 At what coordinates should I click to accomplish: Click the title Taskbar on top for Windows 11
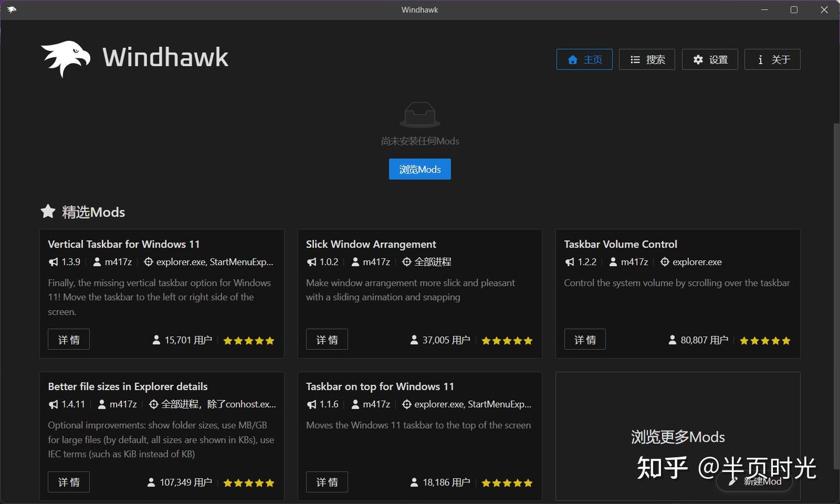point(380,386)
